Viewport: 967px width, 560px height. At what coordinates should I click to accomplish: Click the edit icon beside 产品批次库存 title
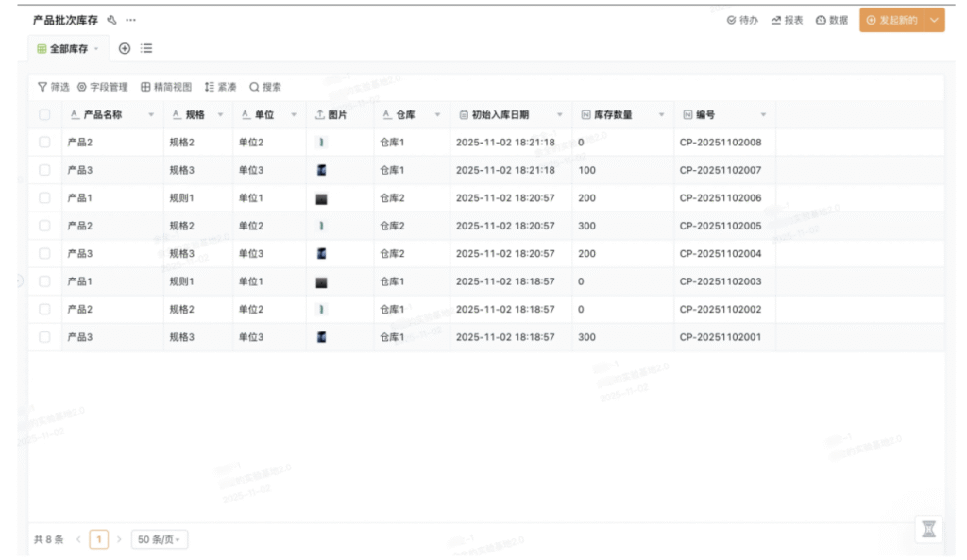(x=112, y=20)
